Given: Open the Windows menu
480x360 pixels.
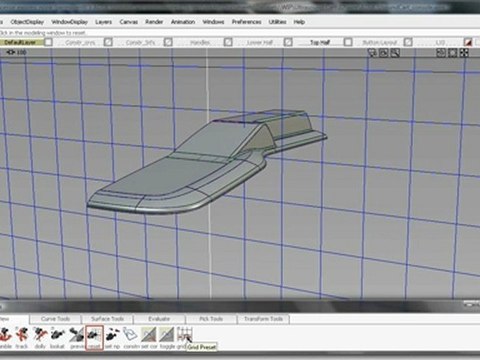Looking at the screenshot, I should 213,22.
